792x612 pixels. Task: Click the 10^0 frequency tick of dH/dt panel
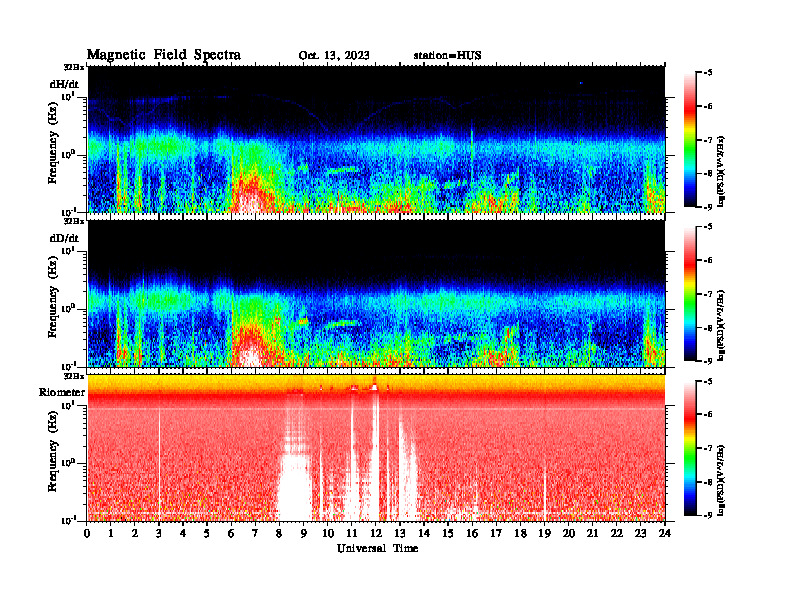coord(68,154)
